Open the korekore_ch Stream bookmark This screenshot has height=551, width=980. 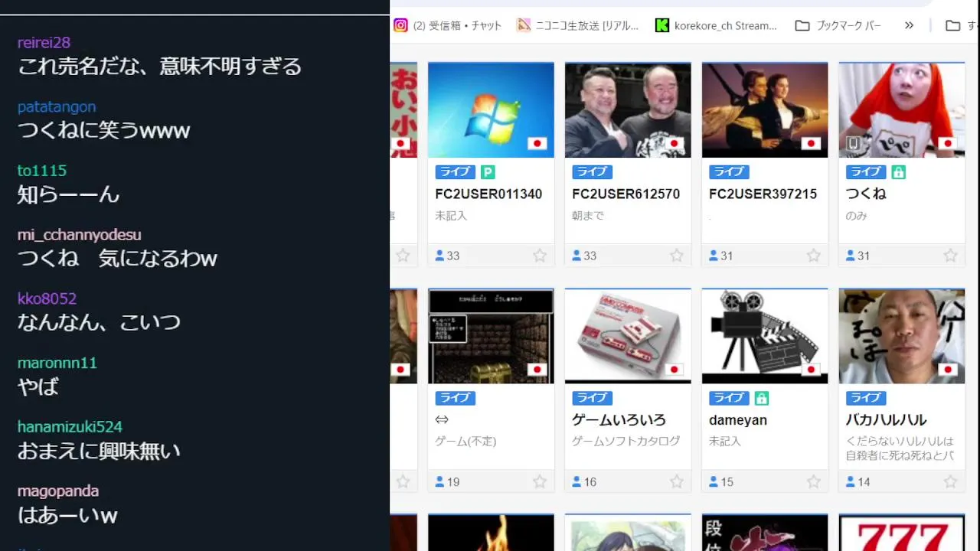pyautogui.click(x=716, y=25)
